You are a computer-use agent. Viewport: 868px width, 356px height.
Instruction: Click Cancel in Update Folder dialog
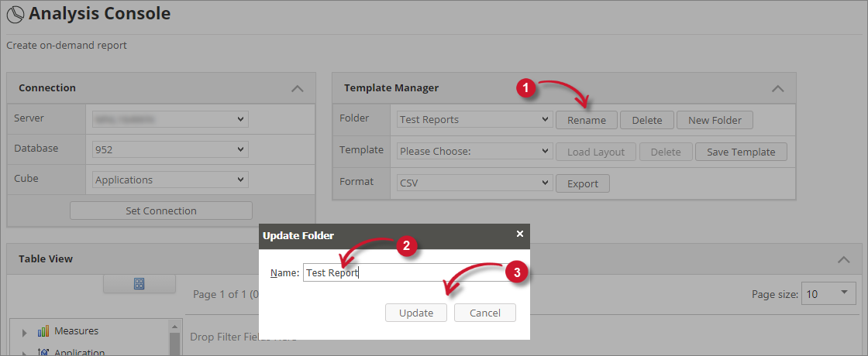[x=484, y=313]
